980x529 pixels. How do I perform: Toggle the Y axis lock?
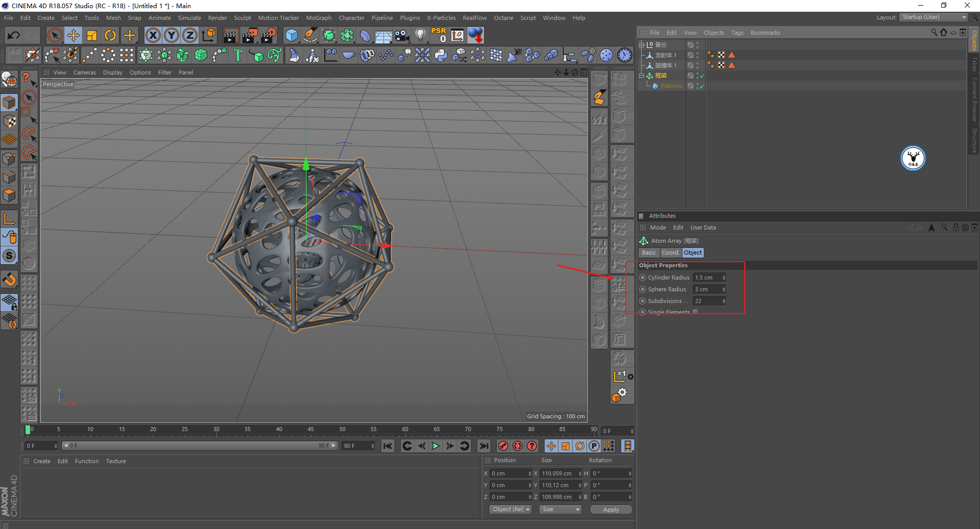[171, 35]
